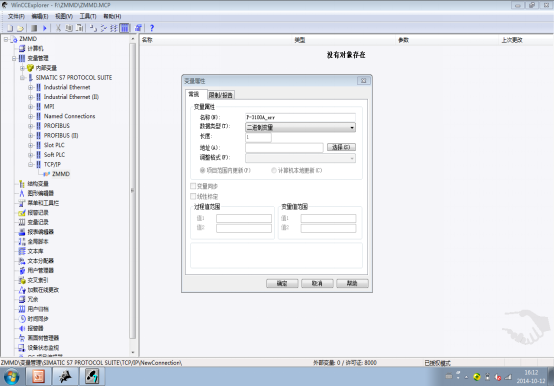Tick the 线性标定 linear scaling checkbox
Image resolution: width=554 pixels, height=386 pixels.
point(193,196)
